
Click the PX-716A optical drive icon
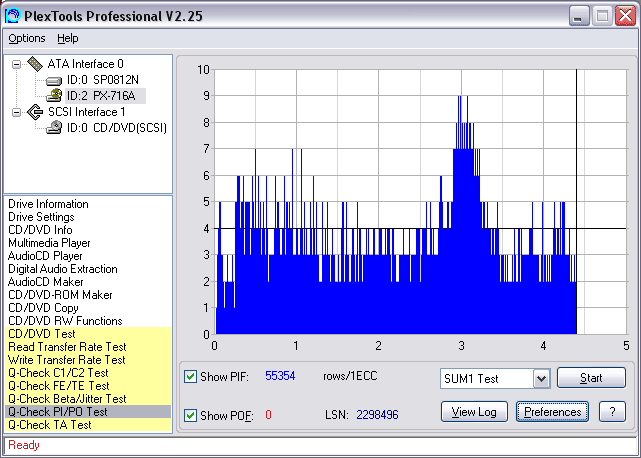[x=54, y=96]
